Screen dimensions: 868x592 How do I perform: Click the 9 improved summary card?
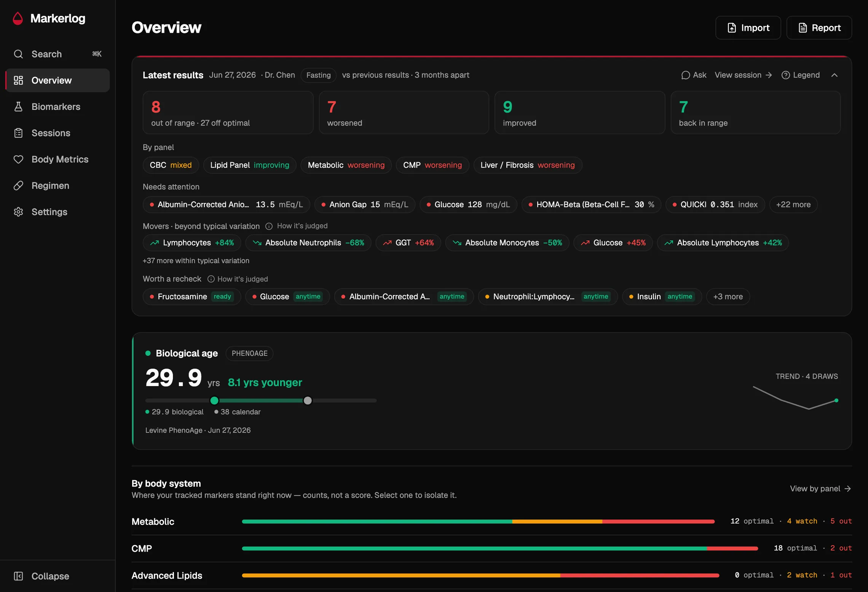click(579, 113)
